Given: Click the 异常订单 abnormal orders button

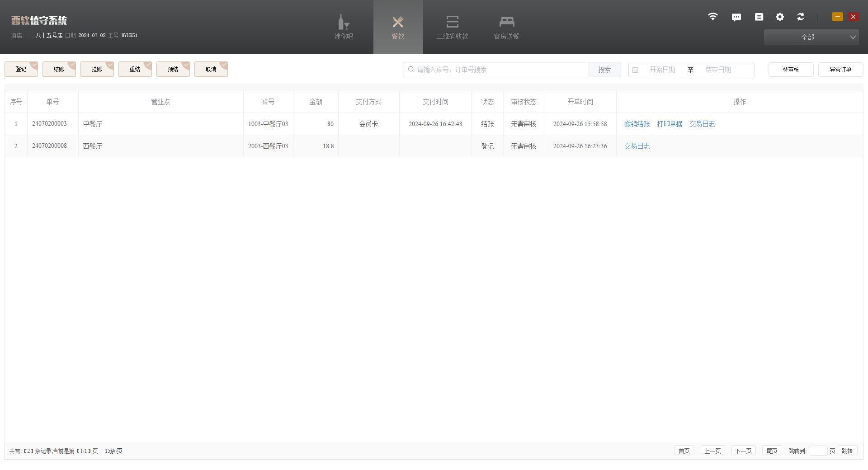Looking at the screenshot, I should click(840, 70).
